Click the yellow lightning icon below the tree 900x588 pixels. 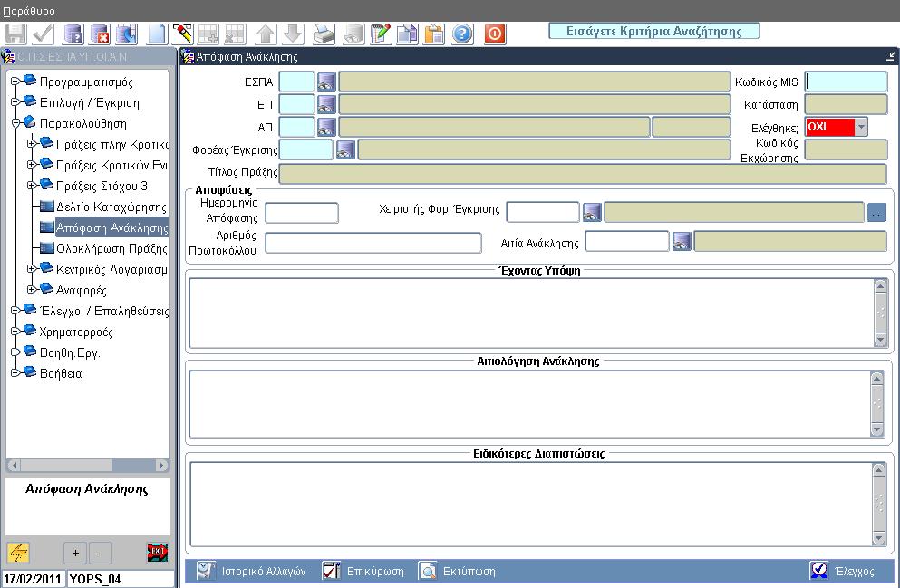point(18,553)
